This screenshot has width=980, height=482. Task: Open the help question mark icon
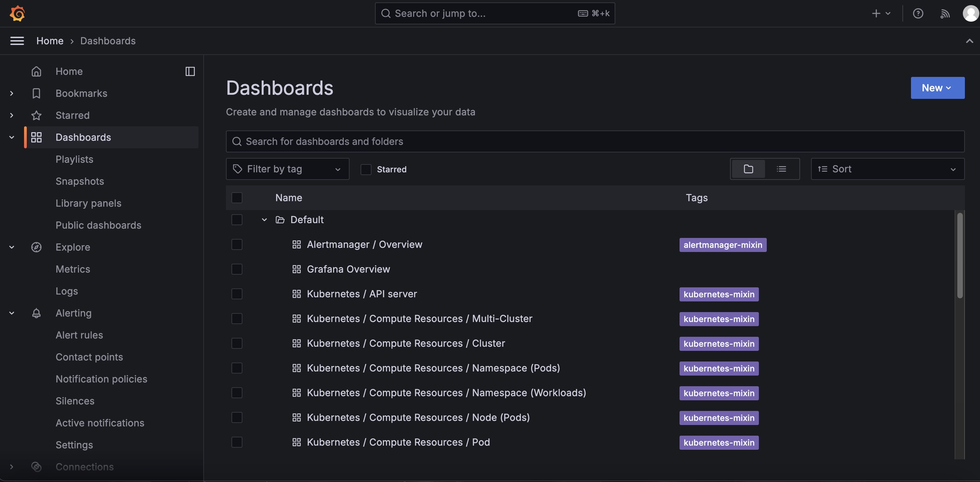coord(918,13)
